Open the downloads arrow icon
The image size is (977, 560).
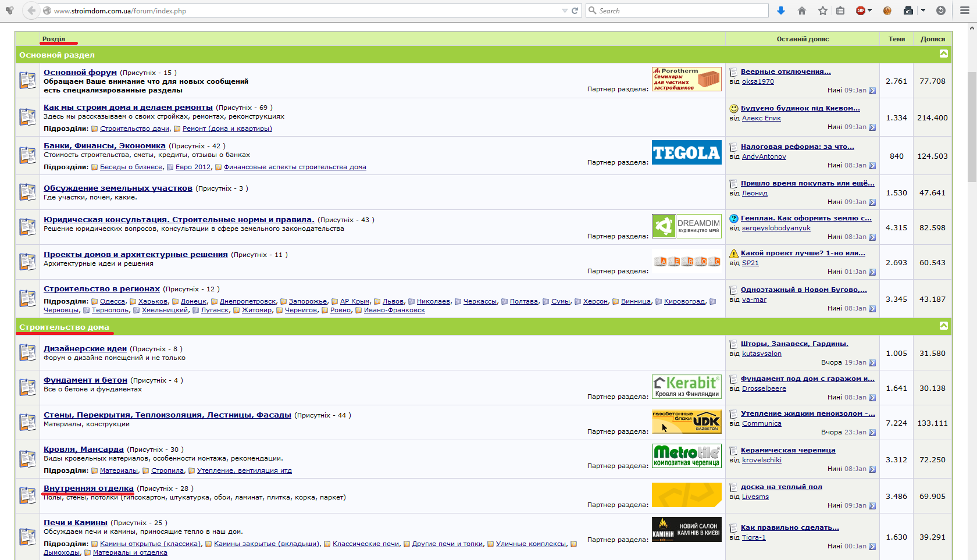[781, 10]
